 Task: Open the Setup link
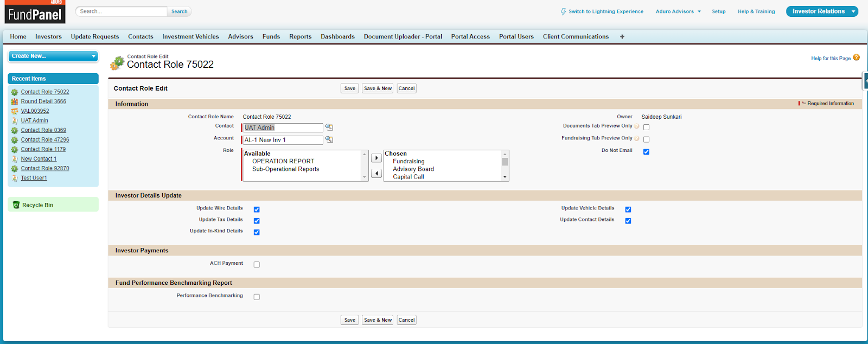pyautogui.click(x=719, y=11)
